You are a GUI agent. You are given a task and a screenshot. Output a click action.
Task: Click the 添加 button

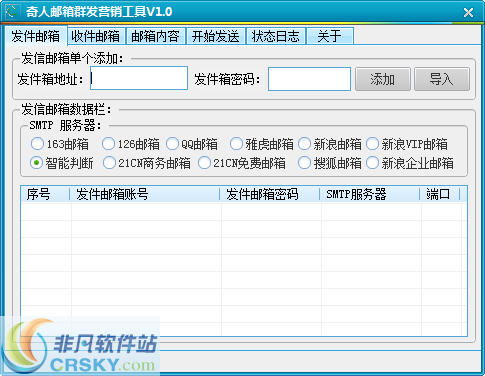coord(382,79)
